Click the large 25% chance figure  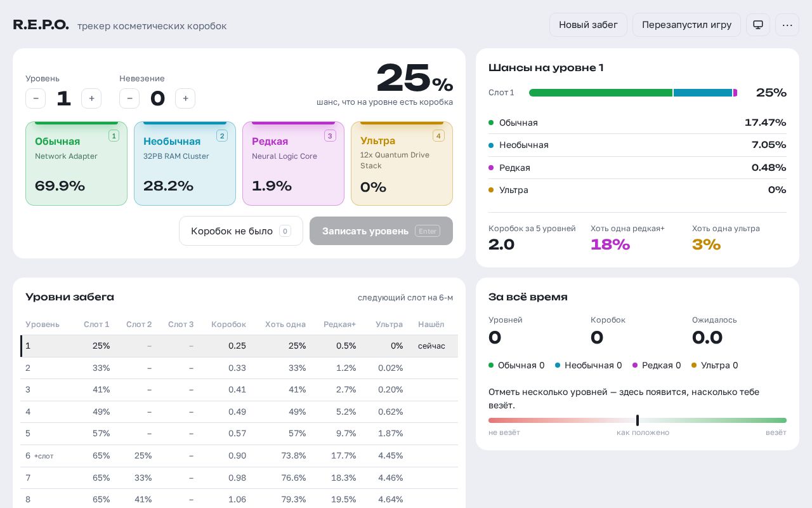click(414, 78)
